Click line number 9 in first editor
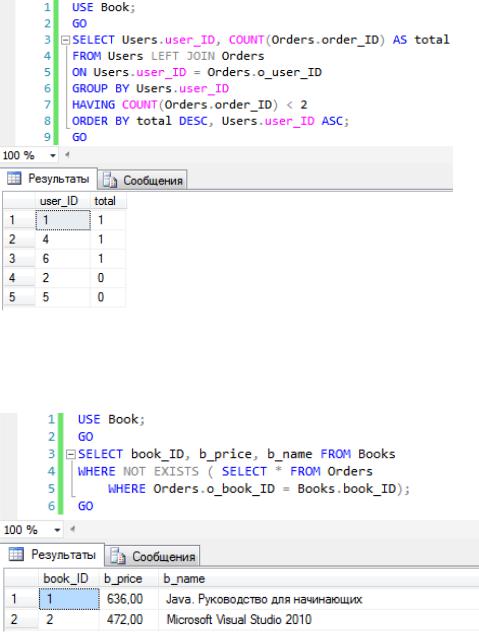The image size is (479, 632). pyautogui.click(x=47, y=137)
